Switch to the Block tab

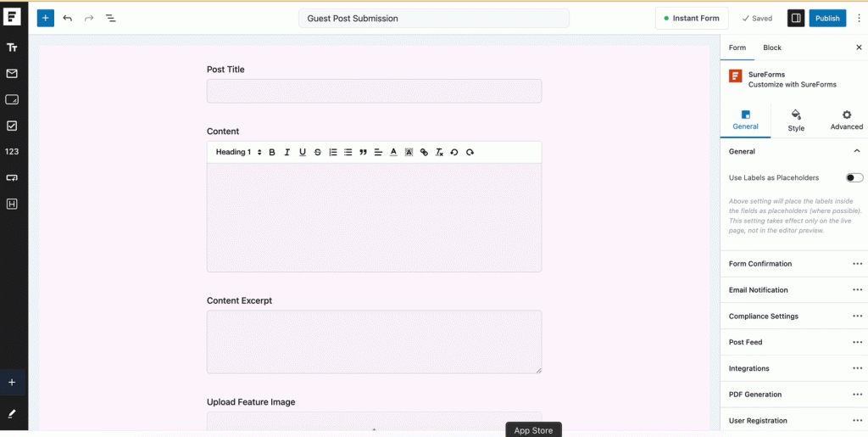click(x=772, y=48)
